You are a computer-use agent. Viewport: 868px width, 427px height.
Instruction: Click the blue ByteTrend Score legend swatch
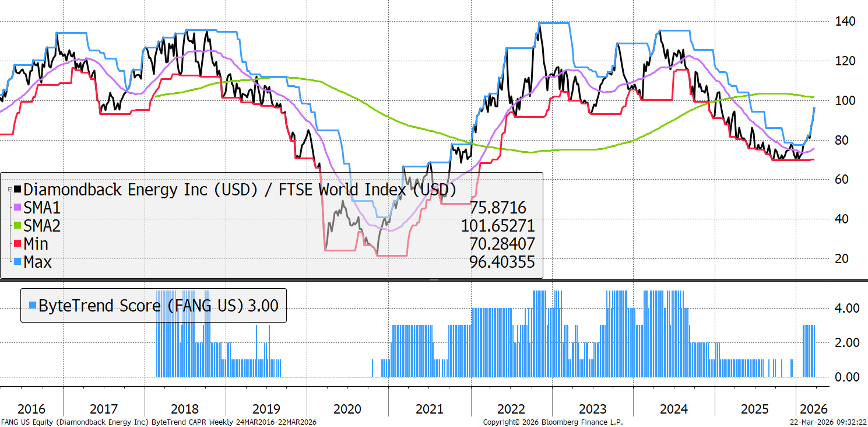point(33,305)
